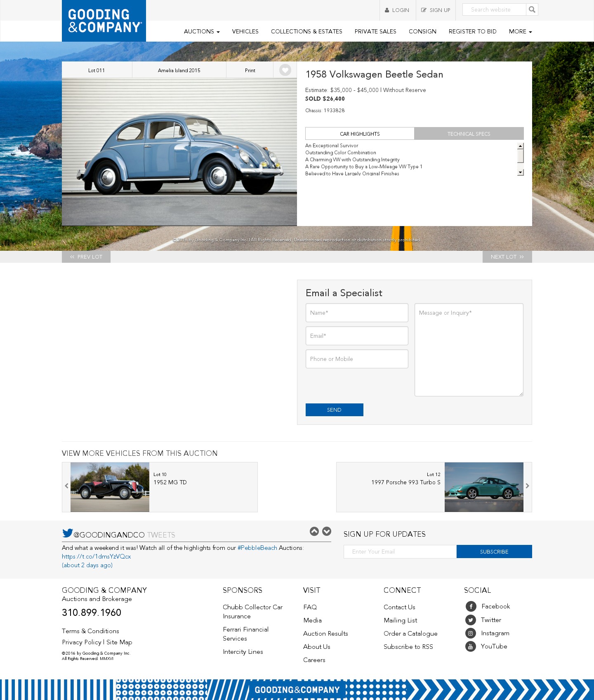594x700 pixels.
Task: Open Collections & Estates menu item
Action: 306,31
